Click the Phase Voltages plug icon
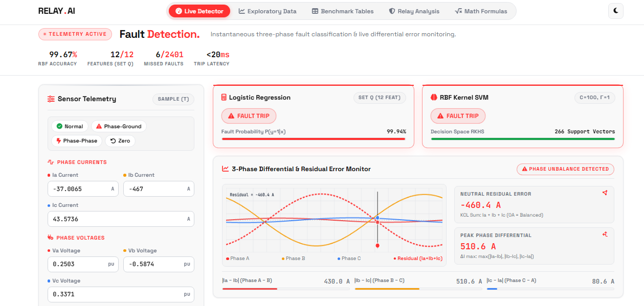 pos(51,238)
